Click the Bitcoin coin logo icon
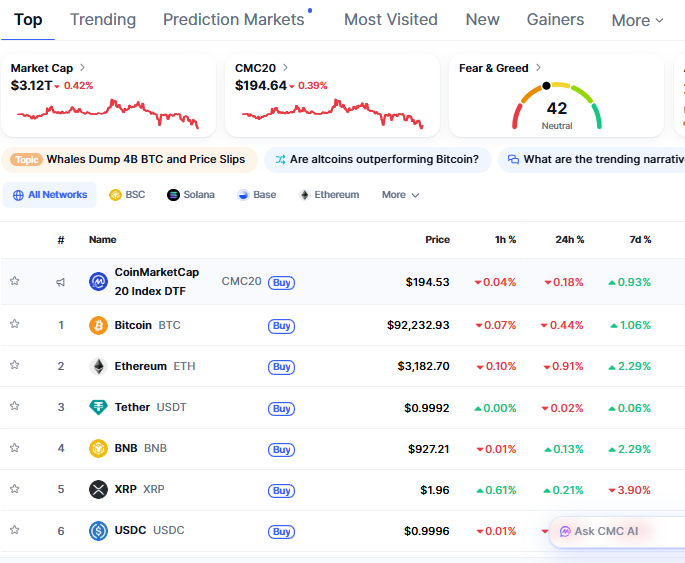Viewport: 685px width, 563px height. [98, 325]
